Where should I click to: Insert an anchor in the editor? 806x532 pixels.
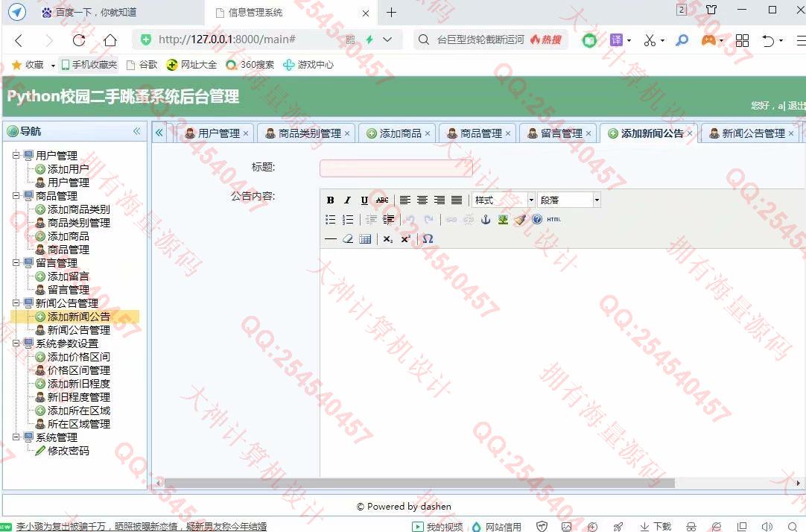point(485,220)
